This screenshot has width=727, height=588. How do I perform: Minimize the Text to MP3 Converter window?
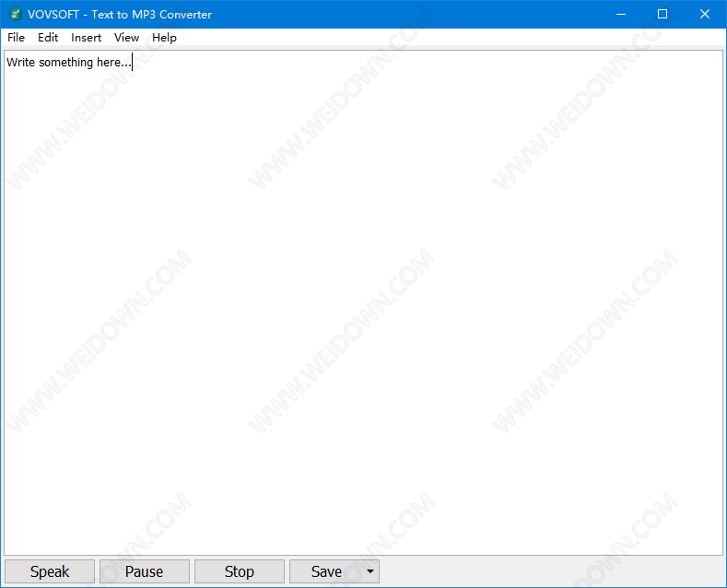pyautogui.click(x=621, y=14)
